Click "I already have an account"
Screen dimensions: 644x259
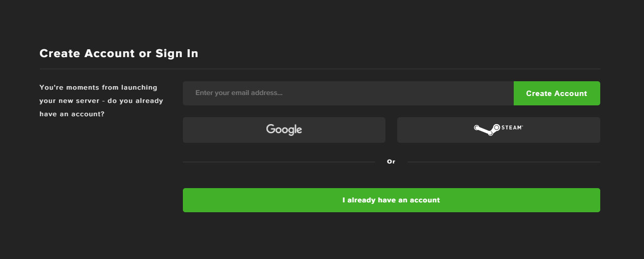click(x=391, y=200)
